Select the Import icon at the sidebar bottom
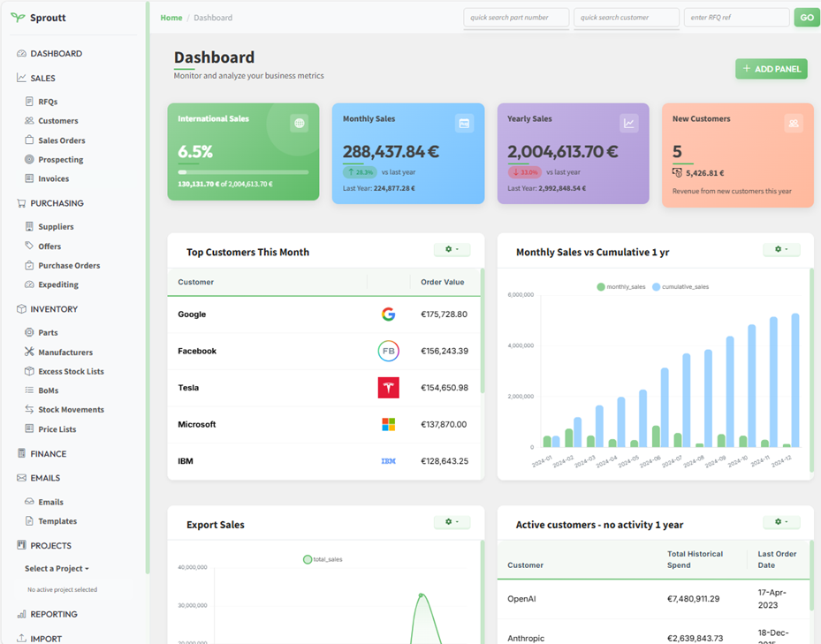This screenshot has height=644, width=821. pyautogui.click(x=19, y=638)
